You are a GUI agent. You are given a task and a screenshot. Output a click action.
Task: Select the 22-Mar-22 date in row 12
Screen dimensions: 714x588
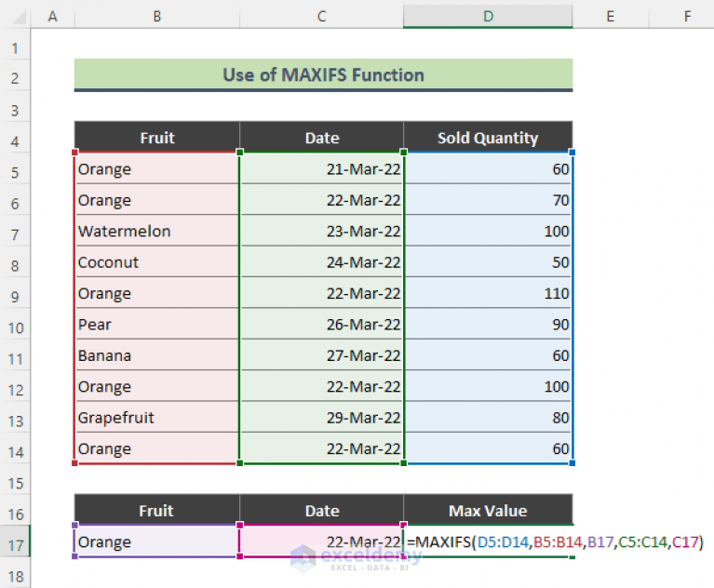pos(321,386)
